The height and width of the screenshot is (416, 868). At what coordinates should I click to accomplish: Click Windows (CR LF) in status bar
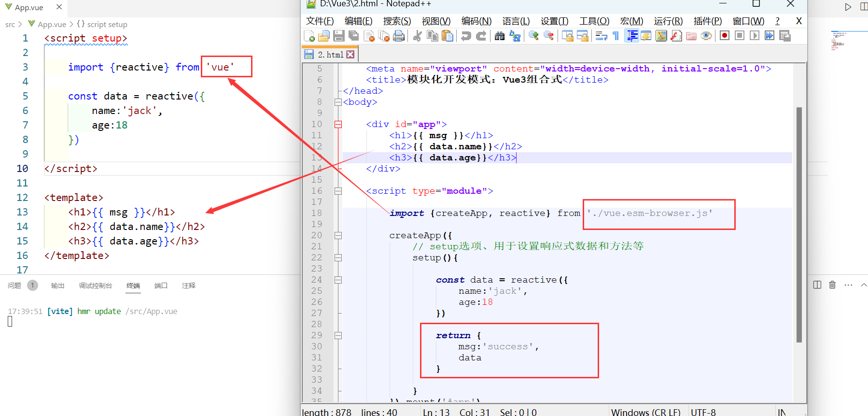pos(646,412)
